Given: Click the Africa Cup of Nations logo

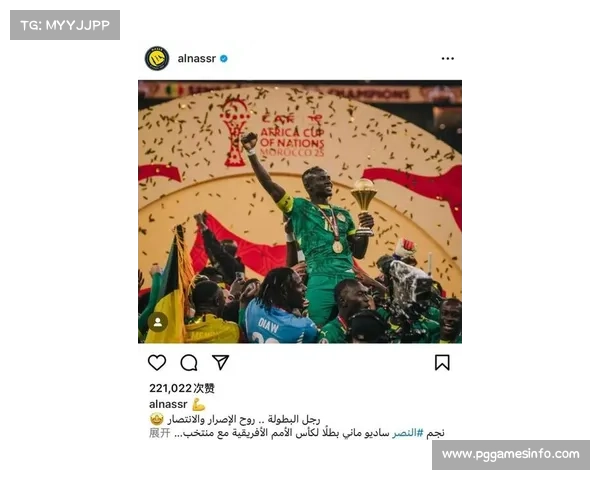Looking at the screenshot, I should click(273, 133).
